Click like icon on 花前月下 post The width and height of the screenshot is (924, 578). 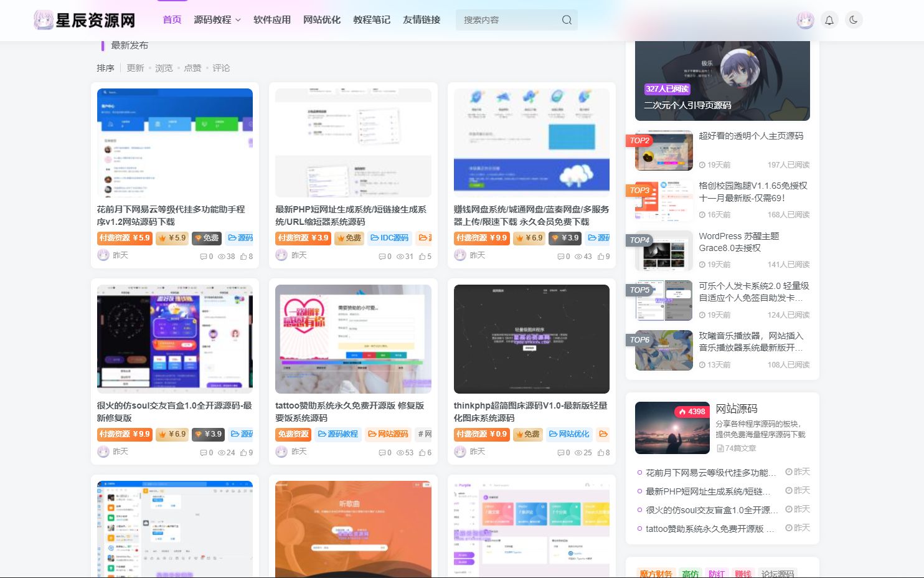point(243,257)
